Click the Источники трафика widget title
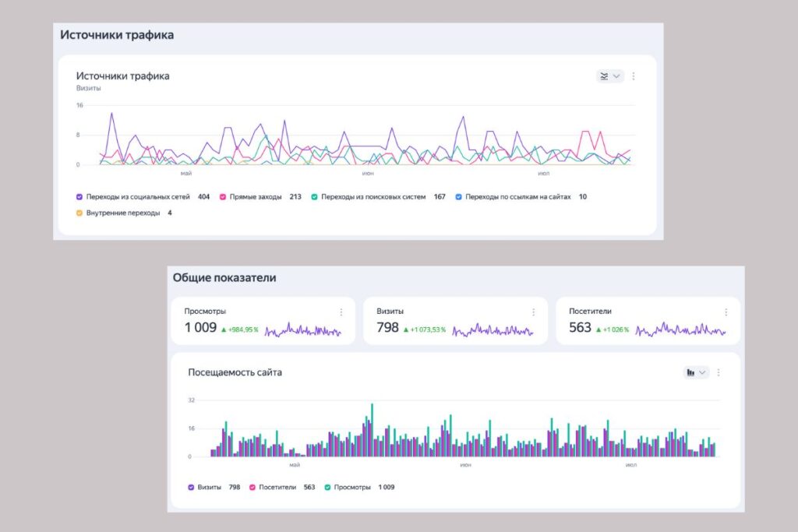Screen dimensions: 798x532 pos(122,76)
